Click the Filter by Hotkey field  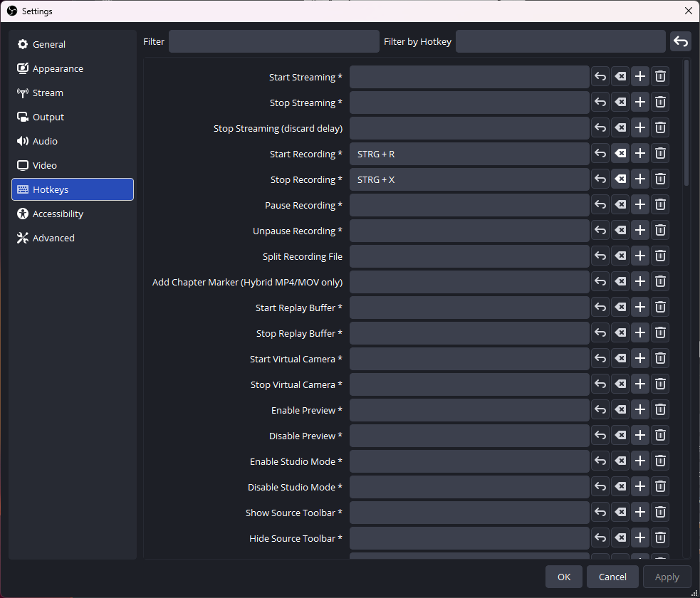(x=560, y=41)
